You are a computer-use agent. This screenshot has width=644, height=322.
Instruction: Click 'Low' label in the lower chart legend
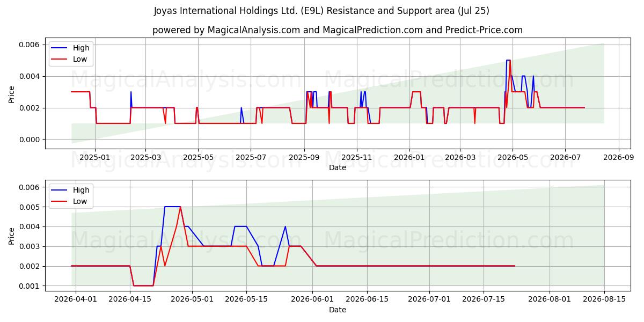coord(80,202)
